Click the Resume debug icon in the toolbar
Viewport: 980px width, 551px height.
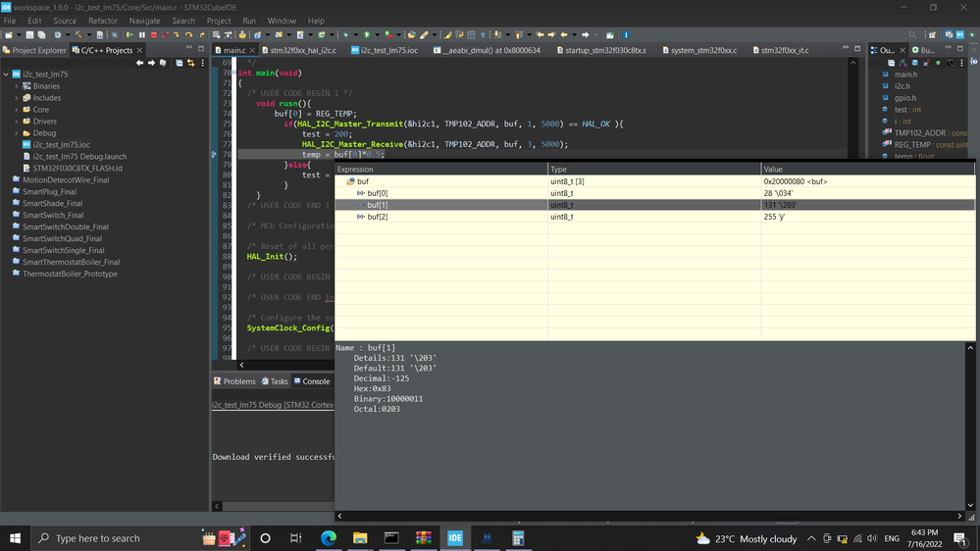pos(129,35)
